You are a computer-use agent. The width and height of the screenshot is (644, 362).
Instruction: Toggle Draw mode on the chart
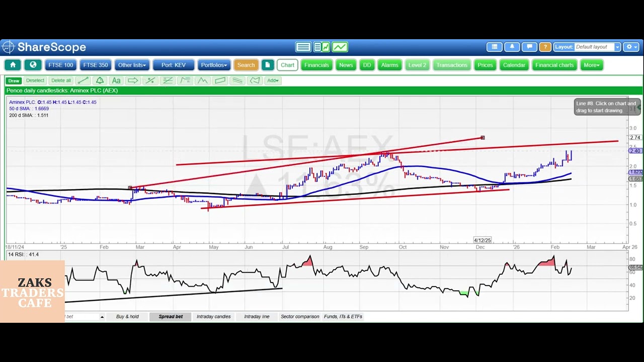click(x=14, y=80)
